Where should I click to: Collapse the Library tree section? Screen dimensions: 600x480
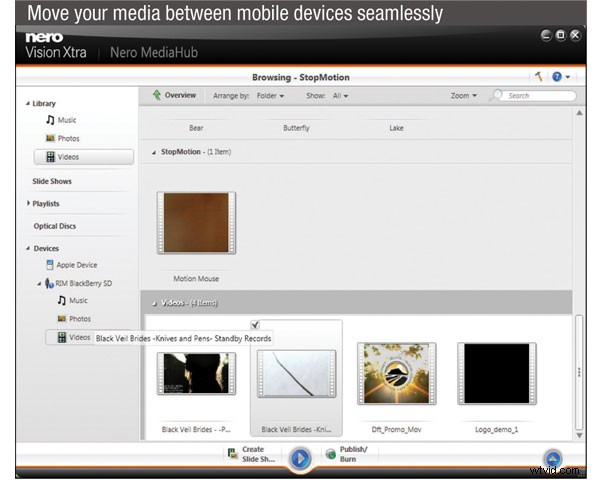(x=28, y=103)
